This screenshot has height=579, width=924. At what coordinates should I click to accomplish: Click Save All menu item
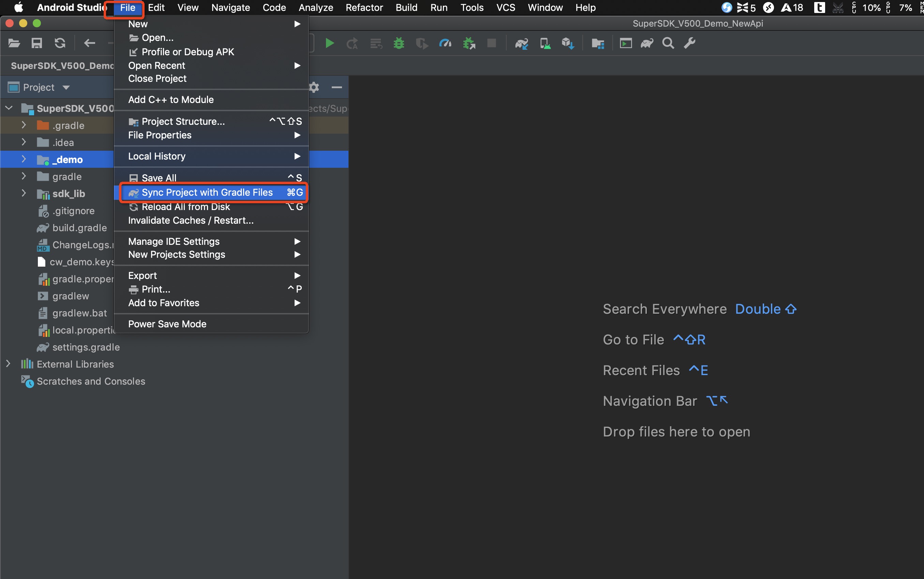click(x=211, y=178)
